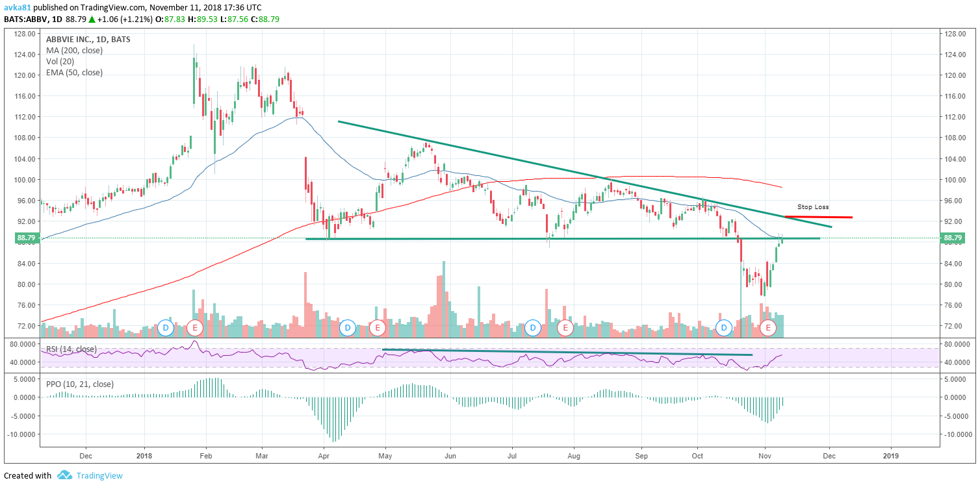
Task: Select the Vol (20) indicator label
Action: (60, 62)
